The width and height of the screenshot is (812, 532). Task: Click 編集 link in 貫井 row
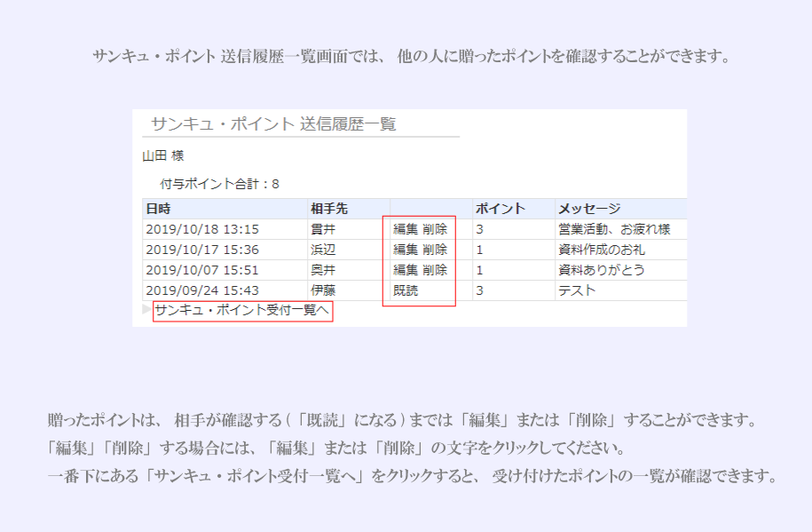pos(406,229)
